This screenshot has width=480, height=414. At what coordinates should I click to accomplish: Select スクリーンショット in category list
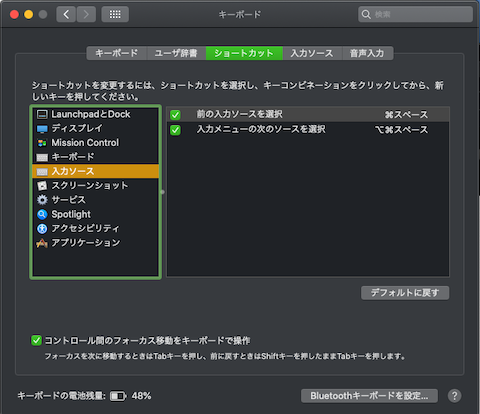pyautogui.click(x=96, y=186)
